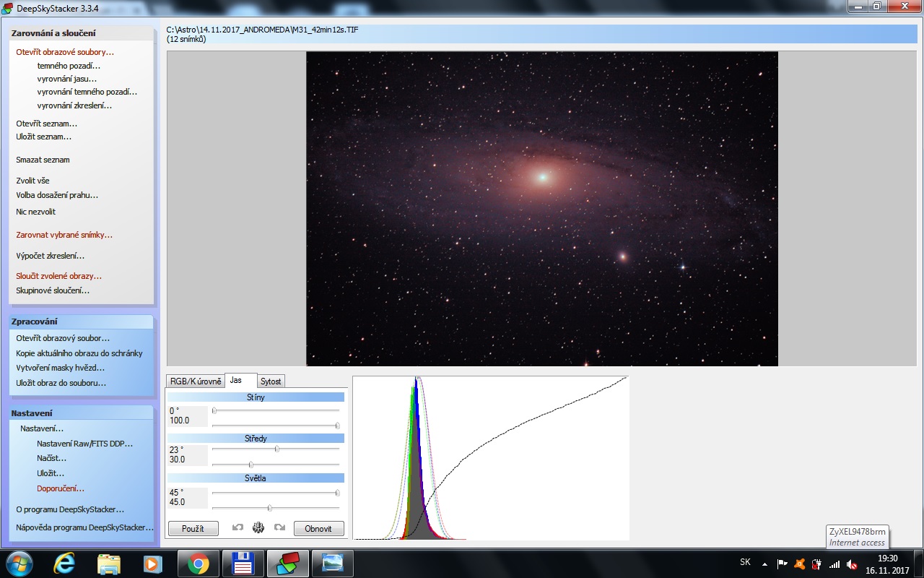Click the redo arrow icon
Screen dimensions: 924x578
pos(279,528)
